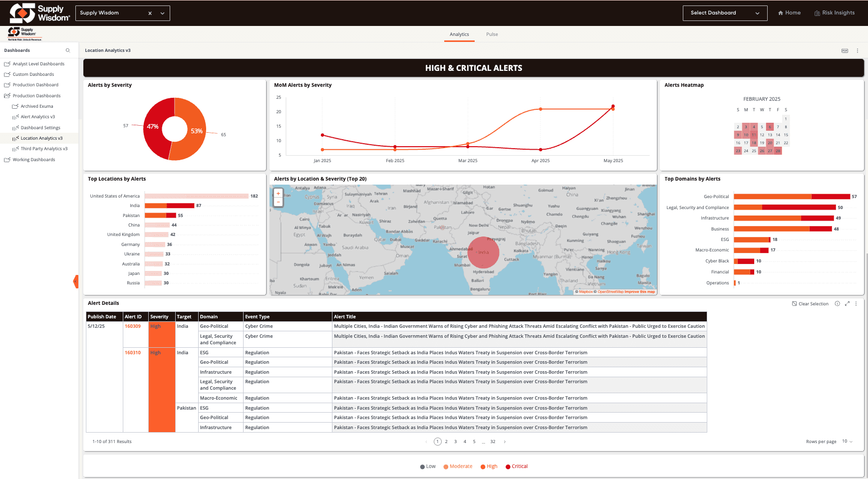Expand the Supply Wisdom client selector chevron
Image resolution: width=868 pixels, height=479 pixels.
pos(162,13)
